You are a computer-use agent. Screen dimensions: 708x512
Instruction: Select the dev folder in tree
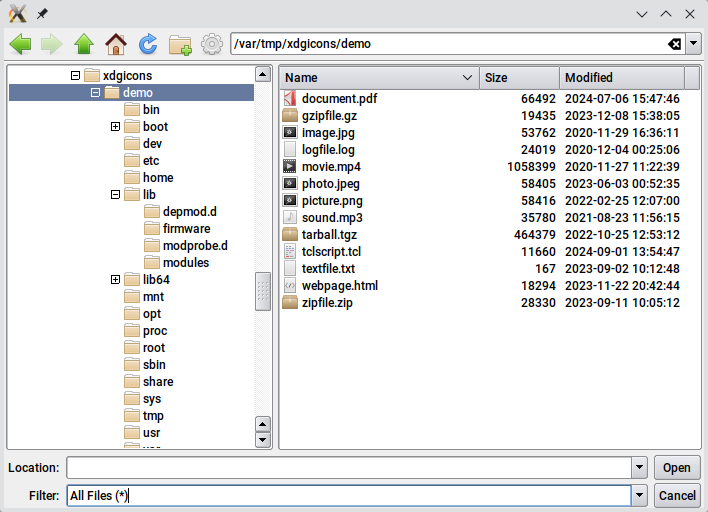click(143, 144)
